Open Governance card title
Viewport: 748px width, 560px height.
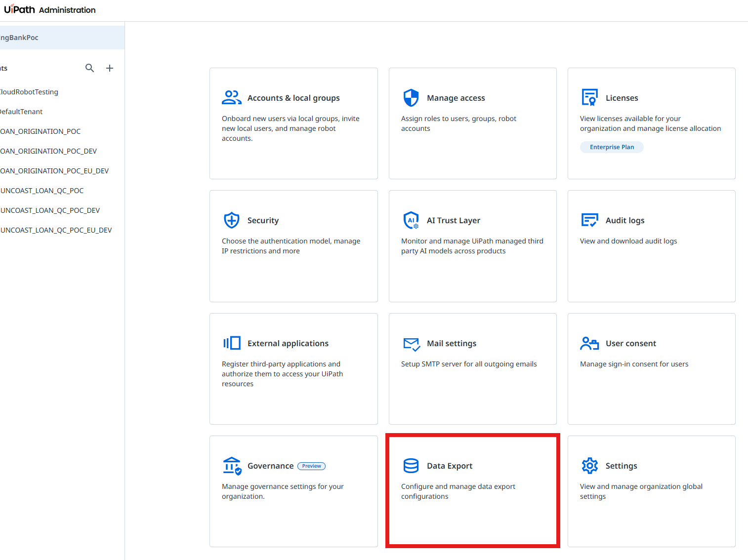(x=270, y=466)
